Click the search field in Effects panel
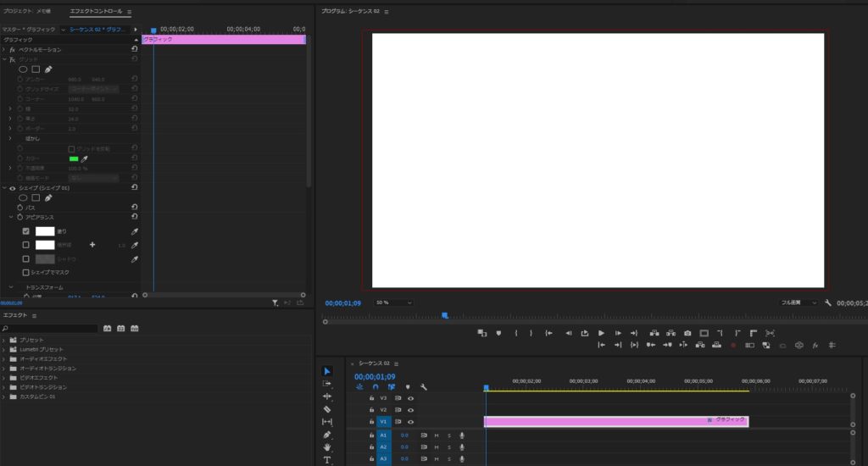The width and height of the screenshot is (868, 466). tap(50, 328)
